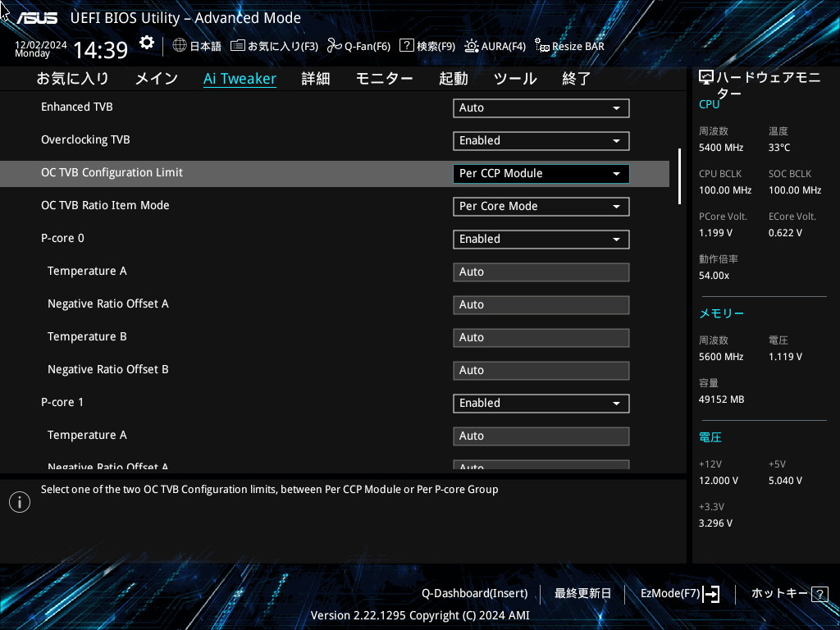Screen dimensions: 840x630
Task: Switch to ツール tab
Action: [515, 79]
